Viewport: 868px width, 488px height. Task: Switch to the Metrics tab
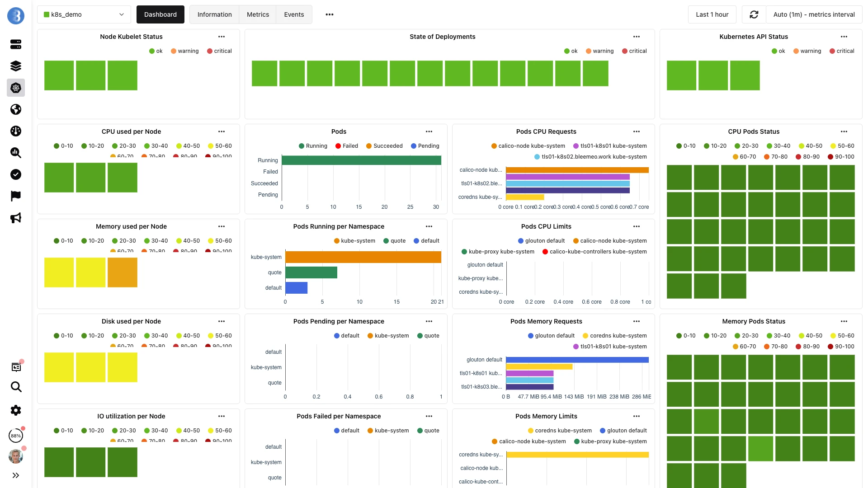point(257,14)
